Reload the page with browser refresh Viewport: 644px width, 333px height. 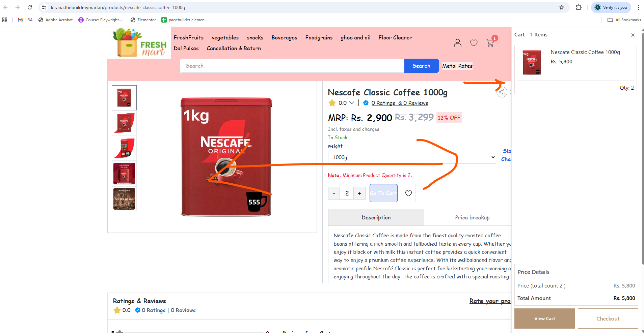pos(30,7)
